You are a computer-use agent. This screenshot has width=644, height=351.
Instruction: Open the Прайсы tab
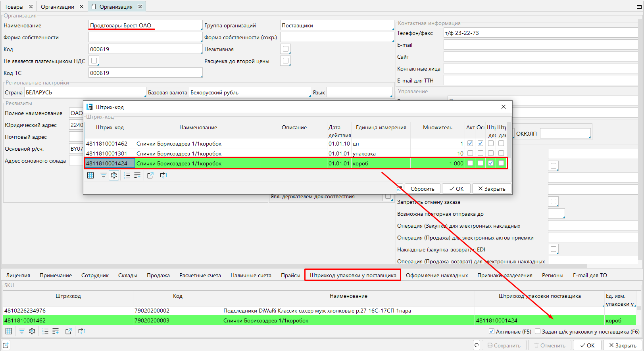[290, 275]
